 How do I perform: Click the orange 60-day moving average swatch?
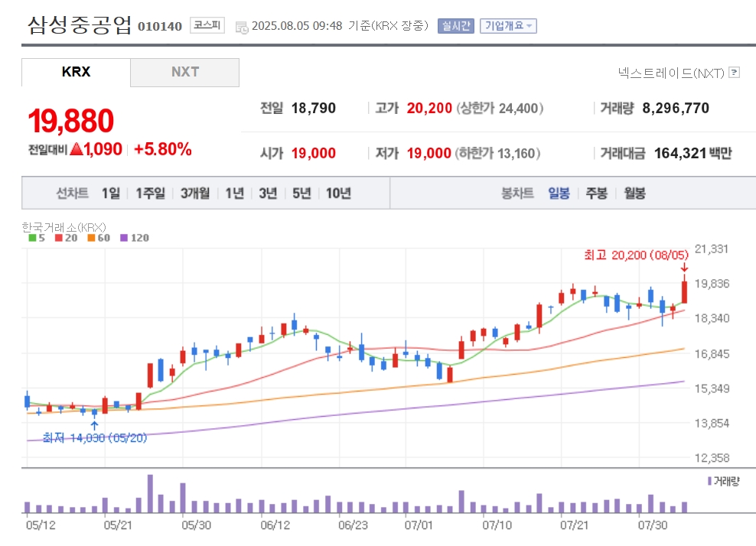pyautogui.click(x=91, y=238)
